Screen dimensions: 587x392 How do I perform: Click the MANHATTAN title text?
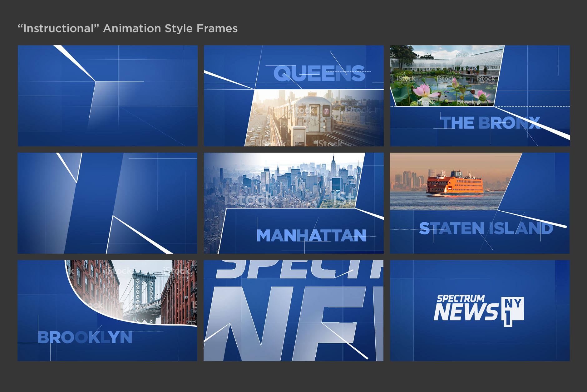pyautogui.click(x=311, y=235)
